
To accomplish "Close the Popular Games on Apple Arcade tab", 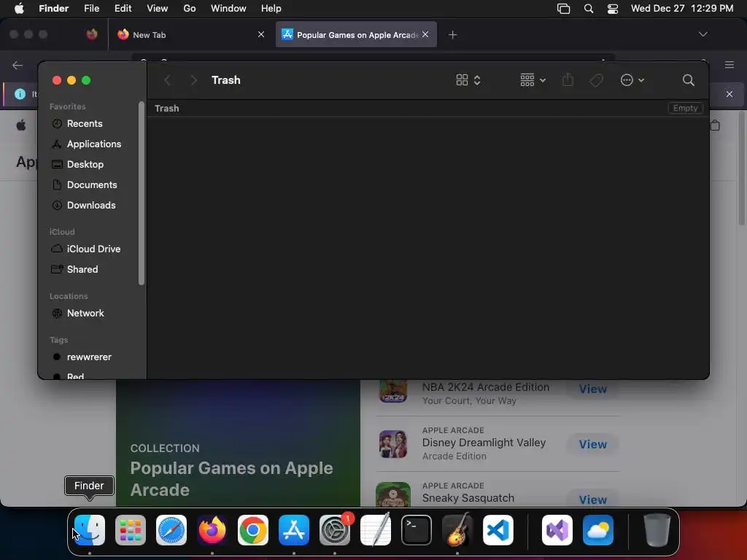I will point(425,34).
